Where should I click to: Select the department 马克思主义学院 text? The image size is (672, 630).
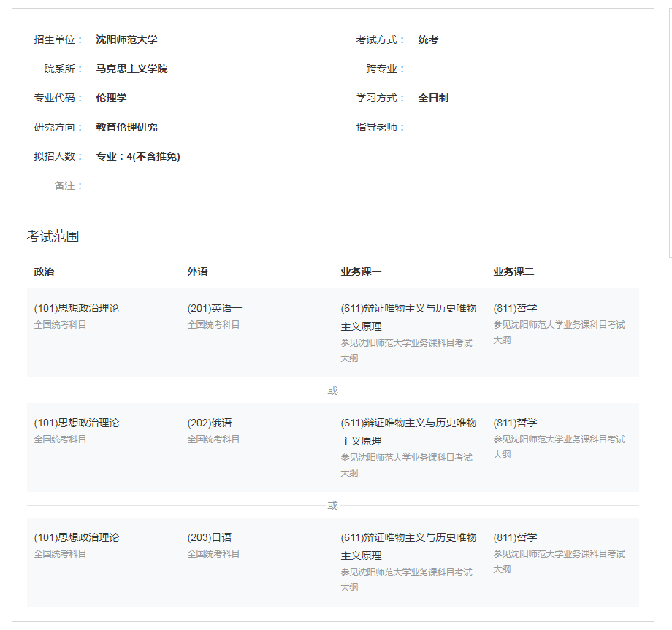(x=131, y=69)
